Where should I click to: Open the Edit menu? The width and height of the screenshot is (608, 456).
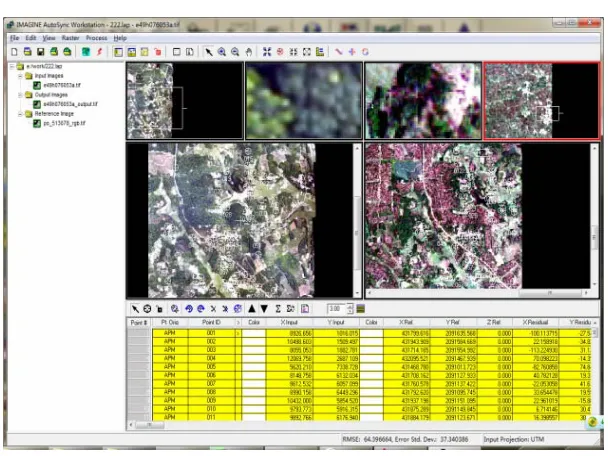[x=31, y=38]
